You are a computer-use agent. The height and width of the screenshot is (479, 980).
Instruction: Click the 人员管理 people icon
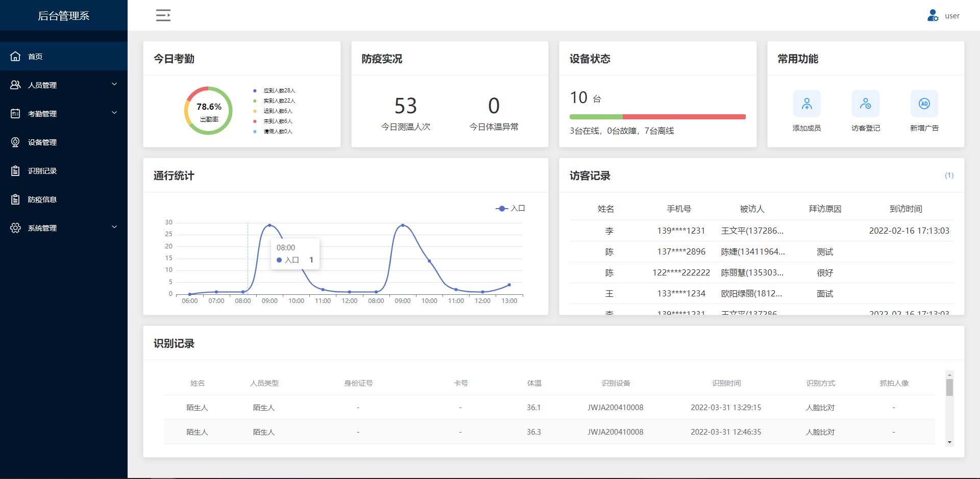point(15,85)
